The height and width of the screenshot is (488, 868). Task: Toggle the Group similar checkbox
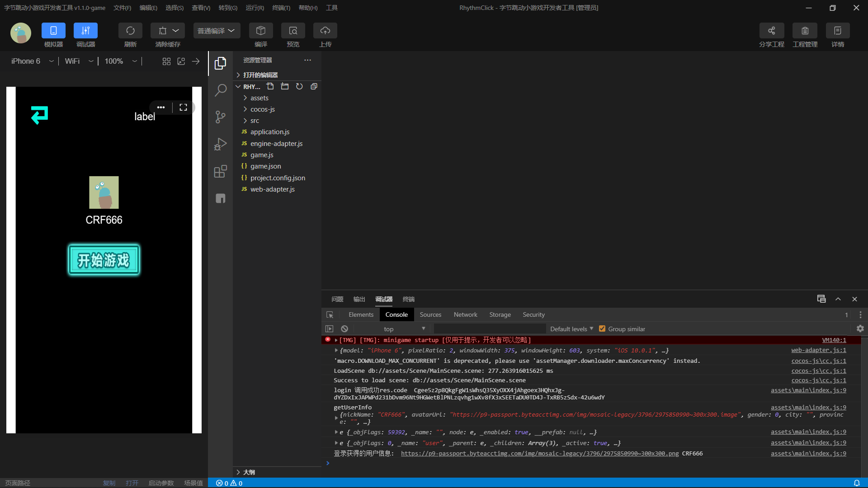[x=602, y=329]
